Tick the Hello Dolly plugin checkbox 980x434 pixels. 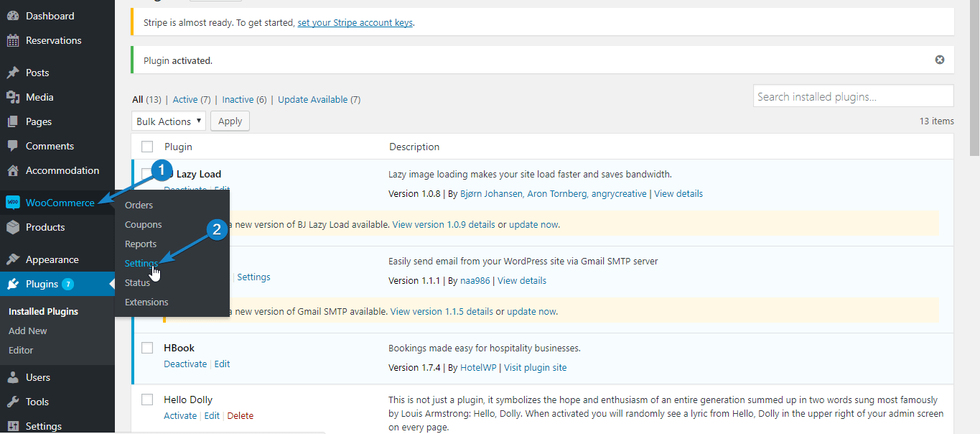147,400
